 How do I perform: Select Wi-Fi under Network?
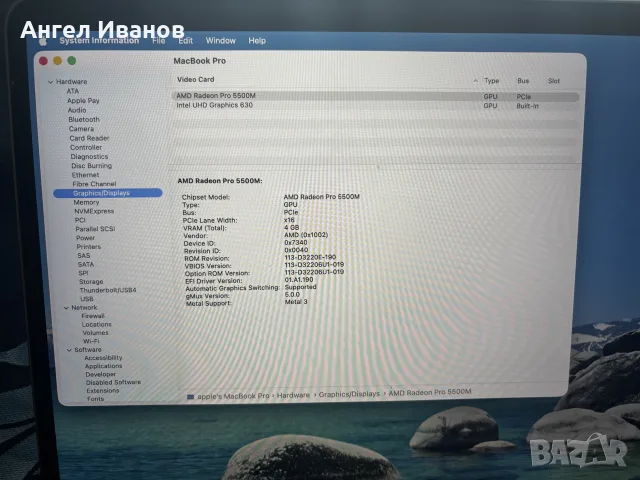point(91,341)
